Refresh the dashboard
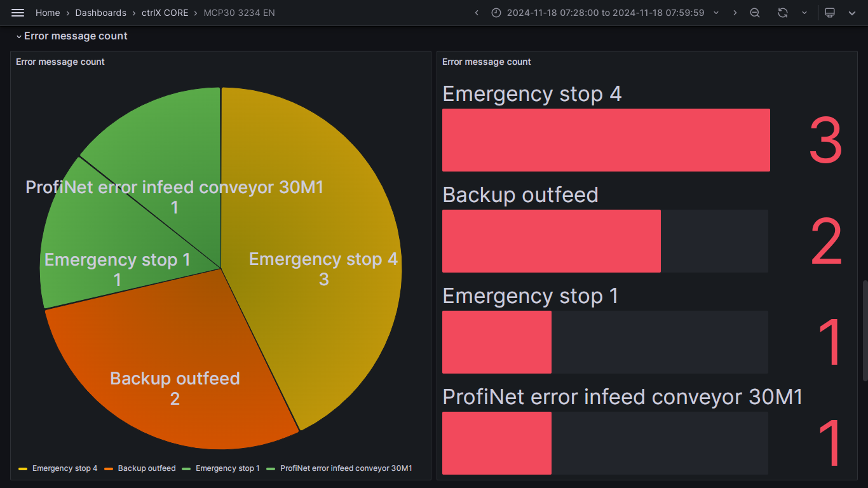Screen dimensions: 868x488 [783, 13]
